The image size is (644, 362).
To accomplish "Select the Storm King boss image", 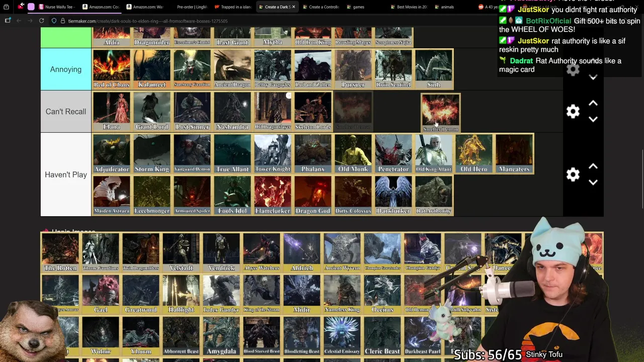I will (151, 153).
